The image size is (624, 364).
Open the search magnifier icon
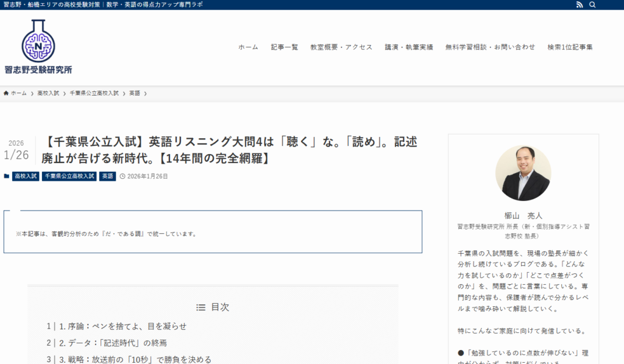[x=592, y=5]
